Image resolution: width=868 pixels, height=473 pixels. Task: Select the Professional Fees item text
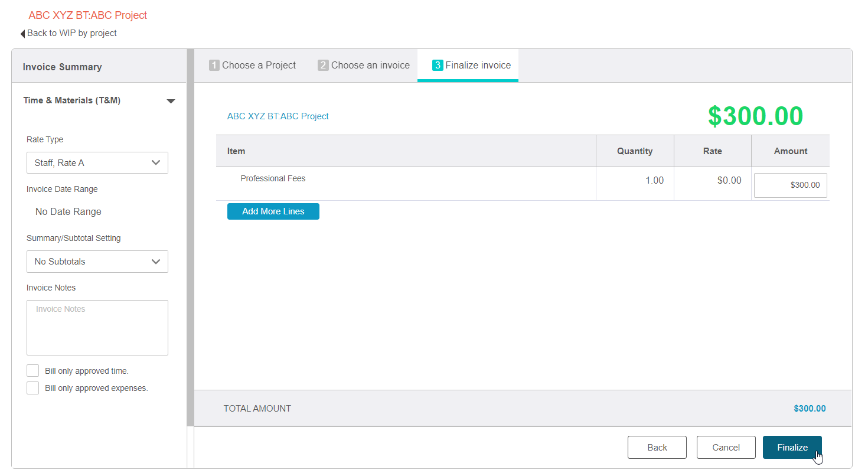coord(273,178)
